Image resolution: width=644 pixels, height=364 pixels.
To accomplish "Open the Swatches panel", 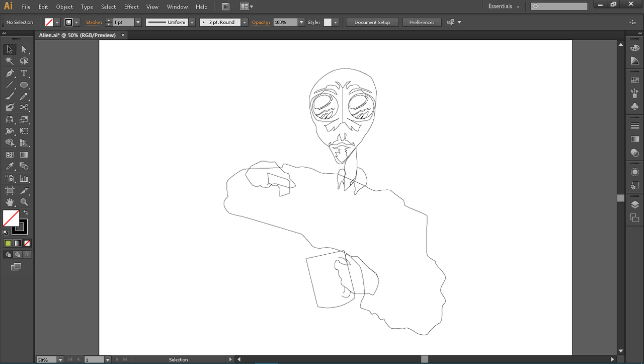I will (x=635, y=80).
